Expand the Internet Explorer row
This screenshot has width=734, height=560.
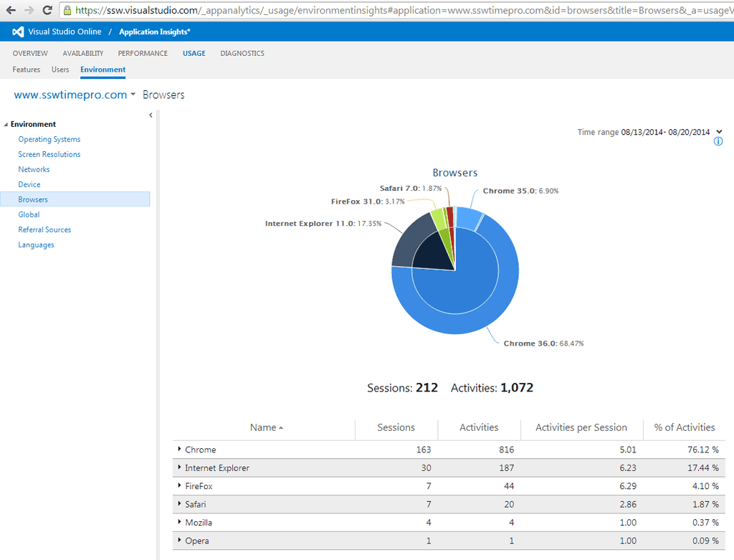tap(179, 468)
